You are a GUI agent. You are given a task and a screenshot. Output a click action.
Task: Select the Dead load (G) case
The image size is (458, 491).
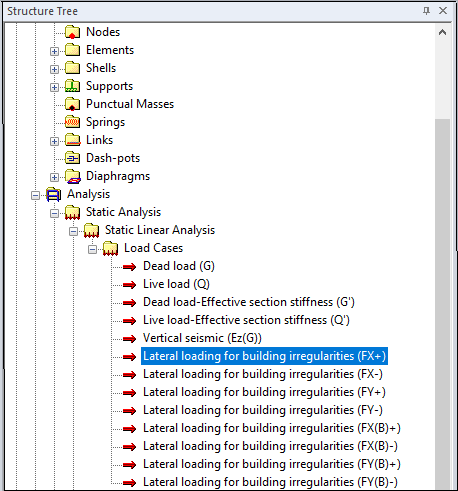pos(179,266)
